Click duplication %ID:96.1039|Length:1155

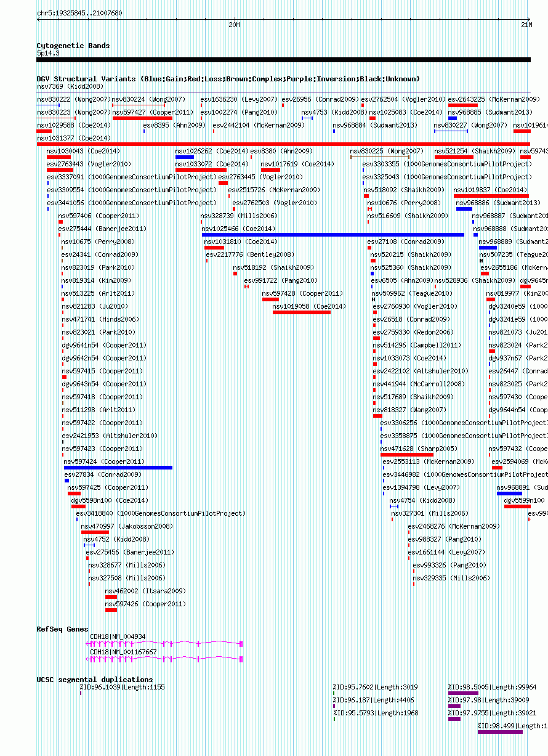[x=122, y=687]
